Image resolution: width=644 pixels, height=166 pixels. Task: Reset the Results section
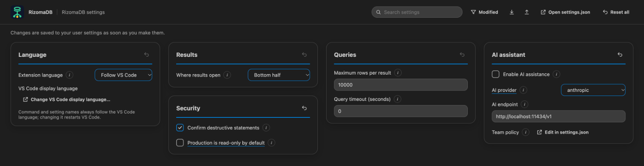pos(304,55)
